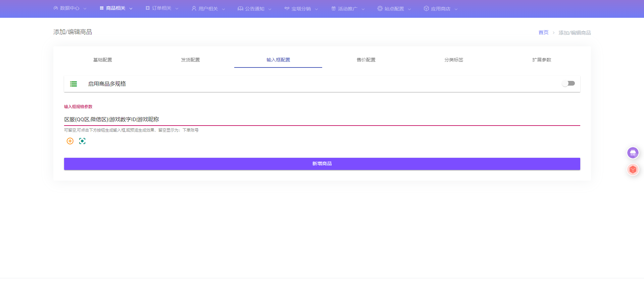Click the orange plus icon to add input field
Viewport: 644px width, 281px height.
tap(70, 141)
